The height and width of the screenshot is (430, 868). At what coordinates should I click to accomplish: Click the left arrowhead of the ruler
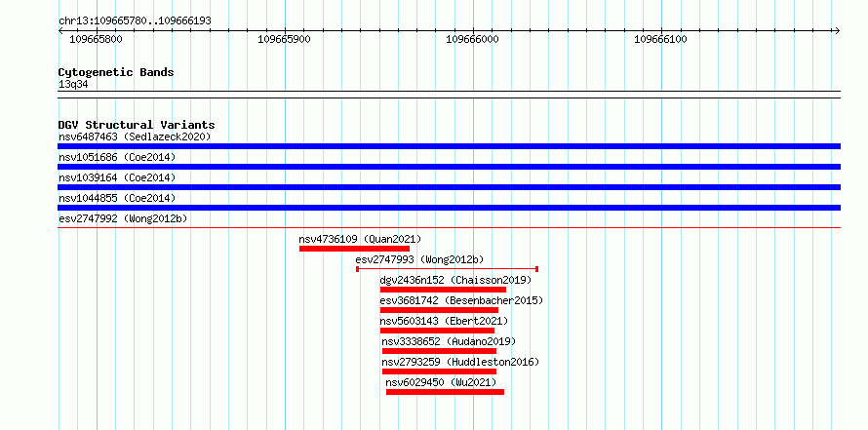[x=61, y=30]
